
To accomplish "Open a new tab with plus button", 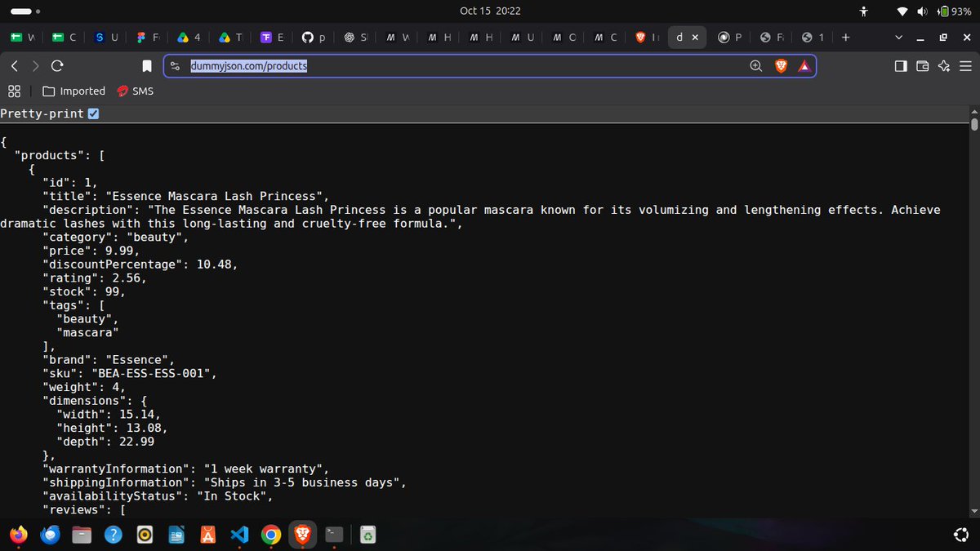I will pyautogui.click(x=845, y=37).
